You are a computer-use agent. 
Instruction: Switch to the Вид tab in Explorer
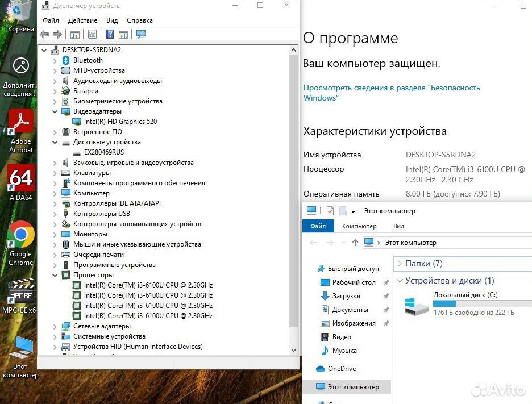click(398, 226)
